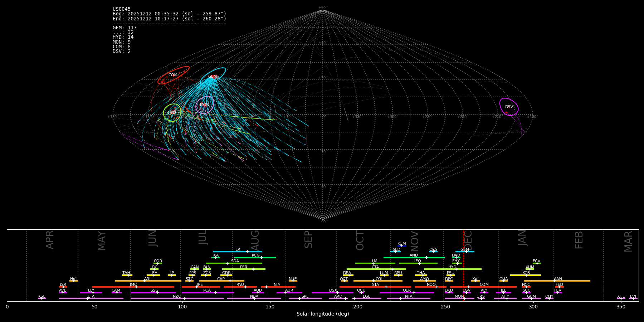Select the COM shower bar in the timeline
644x322 pixels.
483,287
